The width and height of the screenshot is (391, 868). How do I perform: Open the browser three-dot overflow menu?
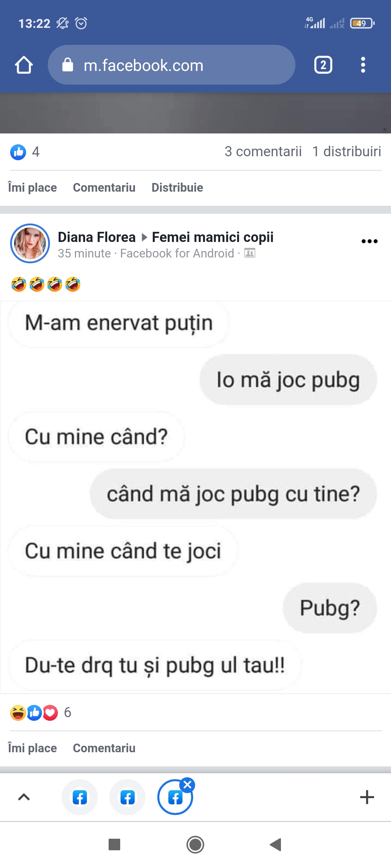coord(363,65)
